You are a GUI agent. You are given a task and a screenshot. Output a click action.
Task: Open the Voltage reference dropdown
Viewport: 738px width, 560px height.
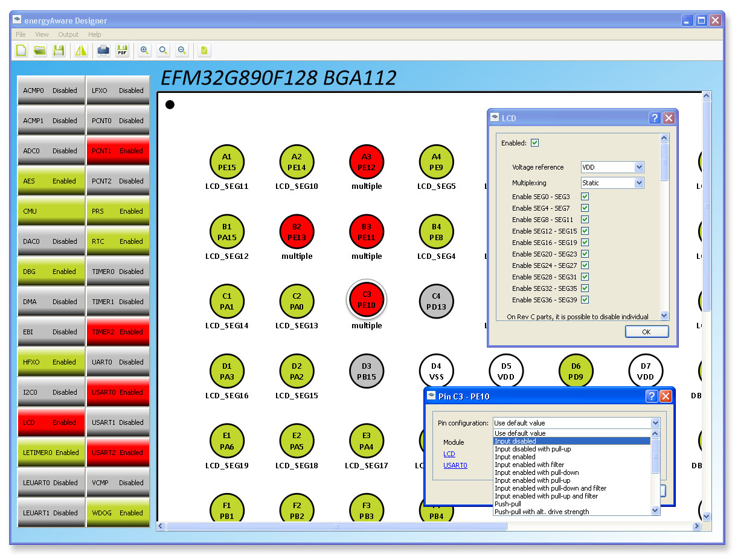point(612,167)
